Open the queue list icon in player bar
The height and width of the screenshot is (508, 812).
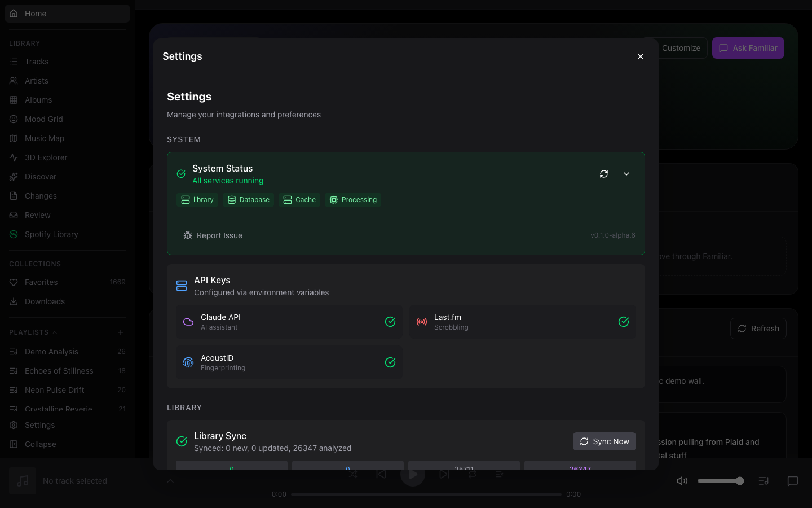[x=764, y=481]
